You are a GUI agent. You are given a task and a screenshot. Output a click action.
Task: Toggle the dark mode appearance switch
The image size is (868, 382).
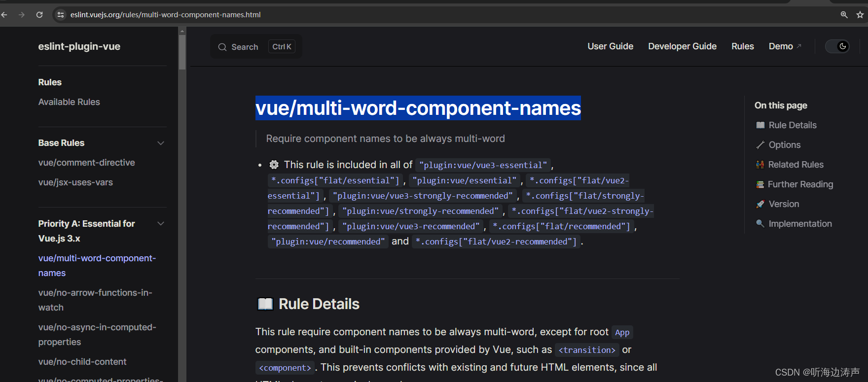(x=837, y=46)
